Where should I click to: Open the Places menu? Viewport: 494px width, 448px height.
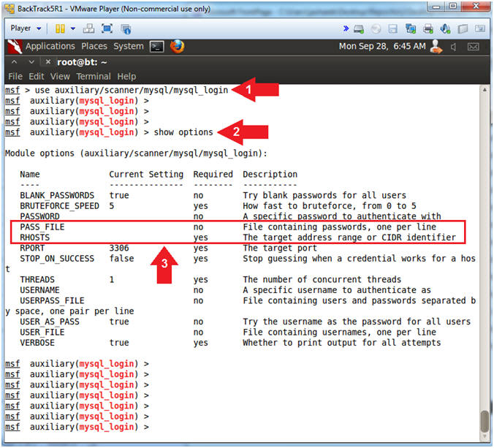pyautogui.click(x=94, y=46)
